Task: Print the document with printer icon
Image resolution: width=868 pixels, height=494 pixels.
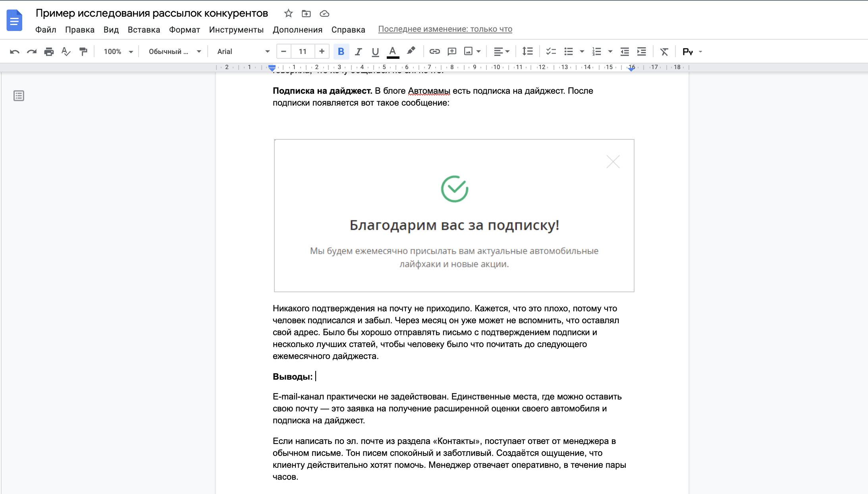Action: click(x=49, y=52)
